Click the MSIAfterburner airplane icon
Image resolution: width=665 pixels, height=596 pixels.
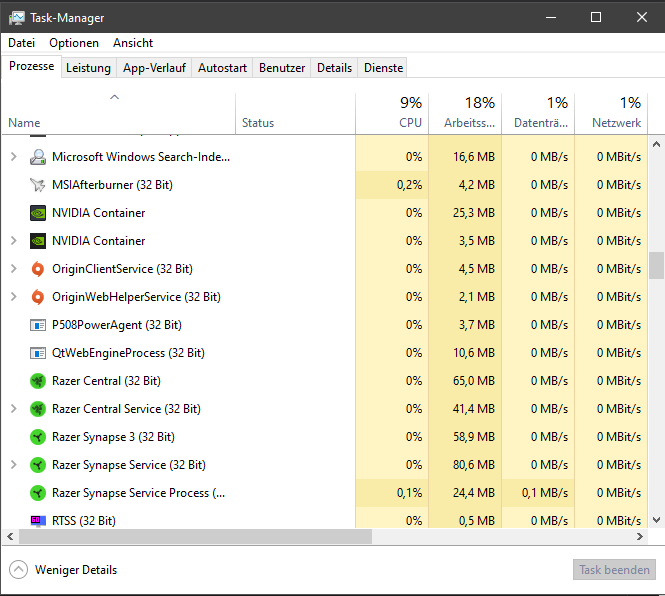38,185
